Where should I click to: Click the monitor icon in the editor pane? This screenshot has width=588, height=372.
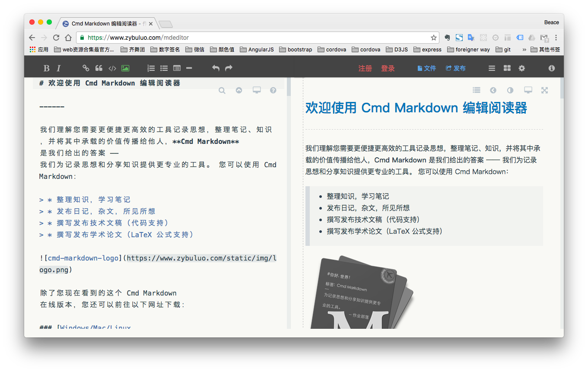257,90
